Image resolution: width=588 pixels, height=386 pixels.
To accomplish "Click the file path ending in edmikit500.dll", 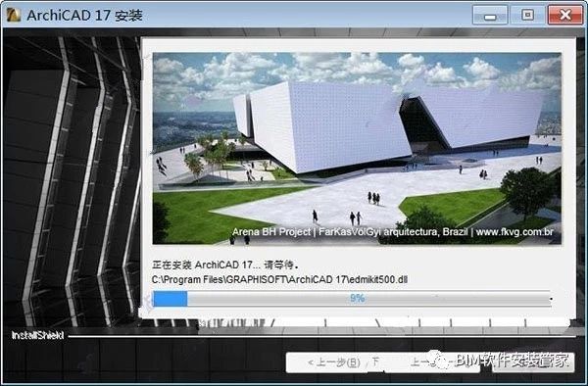I will [279, 279].
